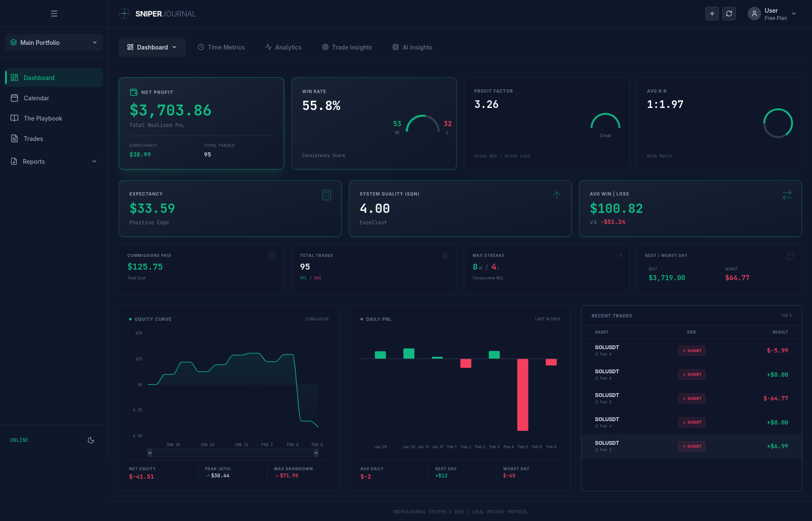The width and height of the screenshot is (812, 521).
Task: Select the SOLUSDT trade with $-64.77 result
Action: pos(691,398)
